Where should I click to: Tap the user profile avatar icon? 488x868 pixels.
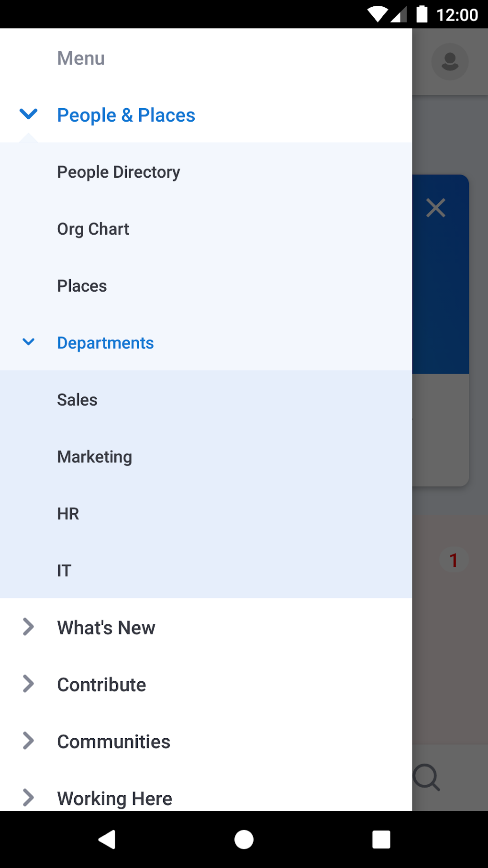pyautogui.click(x=450, y=62)
